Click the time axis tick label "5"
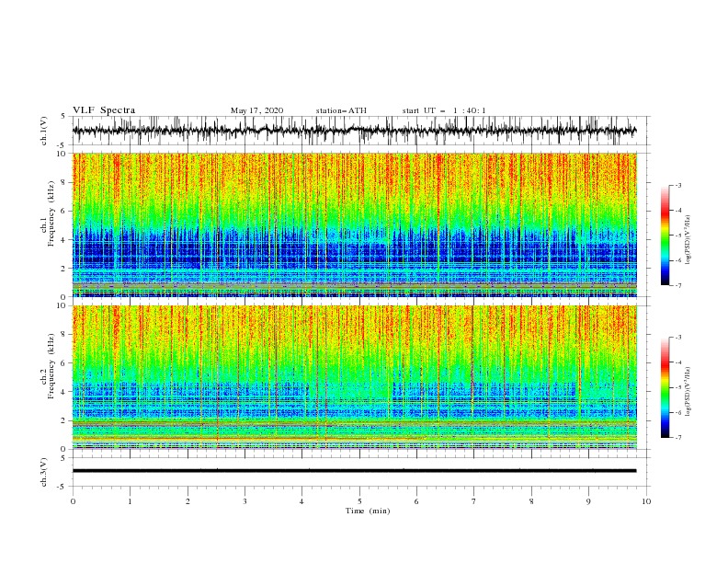The width and height of the screenshot is (728, 563). click(359, 501)
